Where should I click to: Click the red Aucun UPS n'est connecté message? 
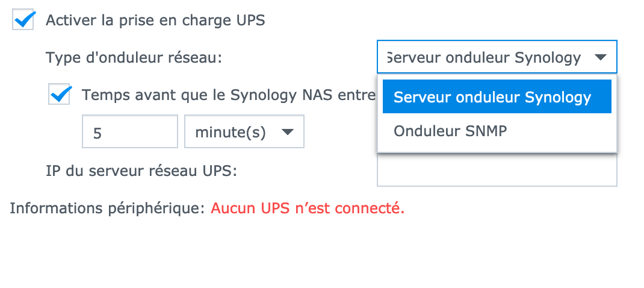click(307, 208)
